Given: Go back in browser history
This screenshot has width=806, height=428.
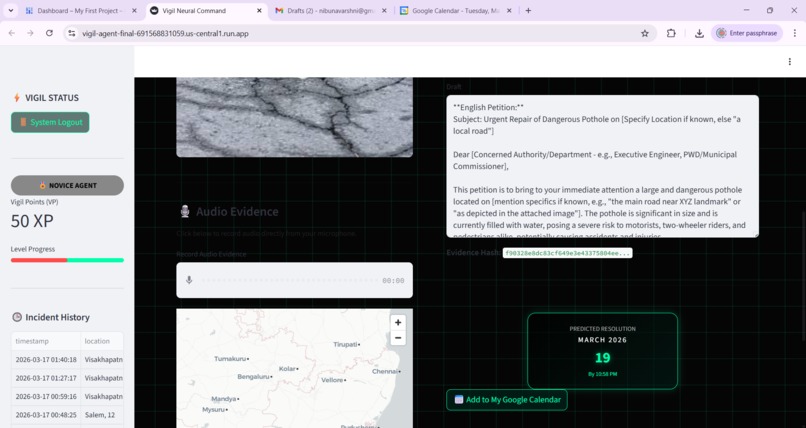Looking at the screenshot, I should [12, 33].
